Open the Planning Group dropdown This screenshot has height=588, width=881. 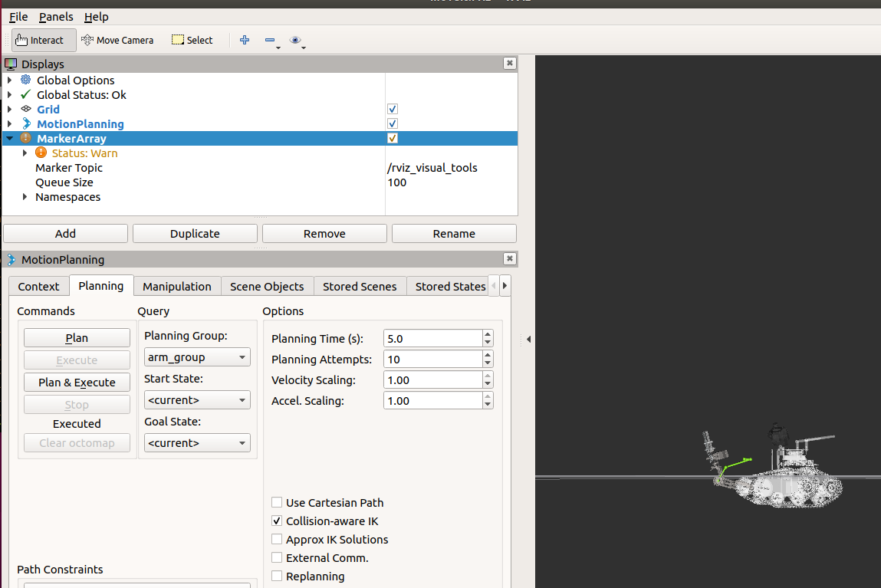(x=197, y=357)
